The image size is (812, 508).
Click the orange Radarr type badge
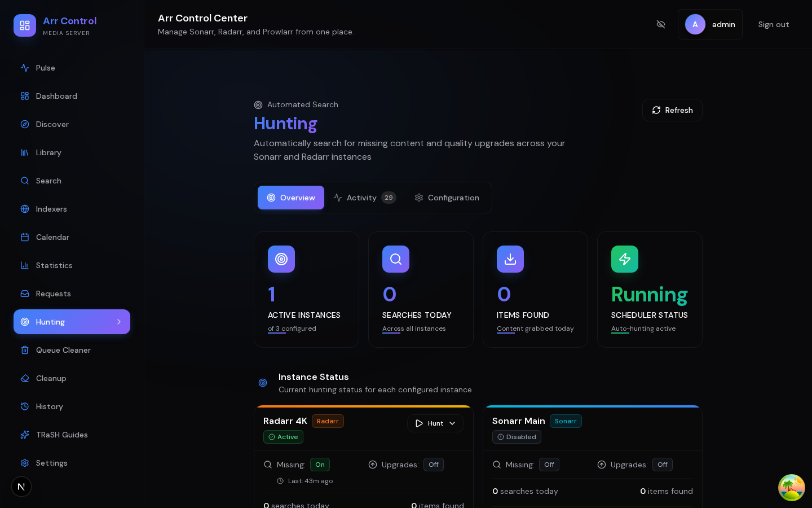(x=328, y=421)
